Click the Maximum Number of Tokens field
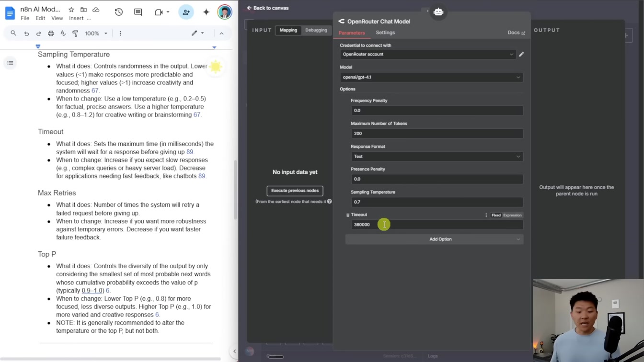The width and height of the screenshot is (644, 362). click(437, 134)
